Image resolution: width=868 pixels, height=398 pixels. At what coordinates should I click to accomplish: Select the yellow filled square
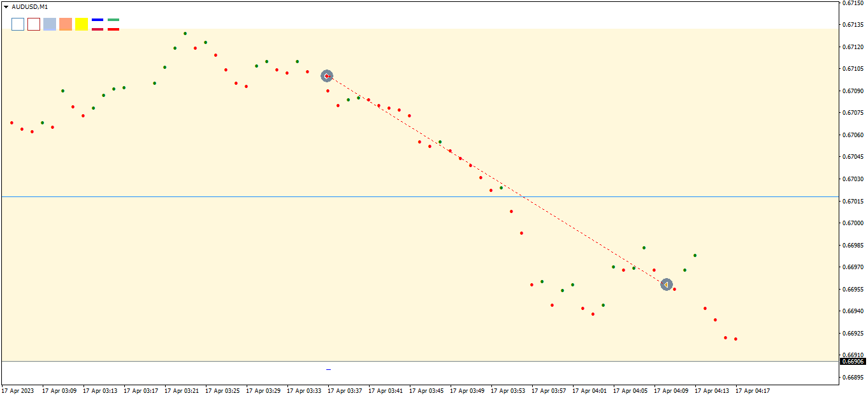[x=82, y=24]
